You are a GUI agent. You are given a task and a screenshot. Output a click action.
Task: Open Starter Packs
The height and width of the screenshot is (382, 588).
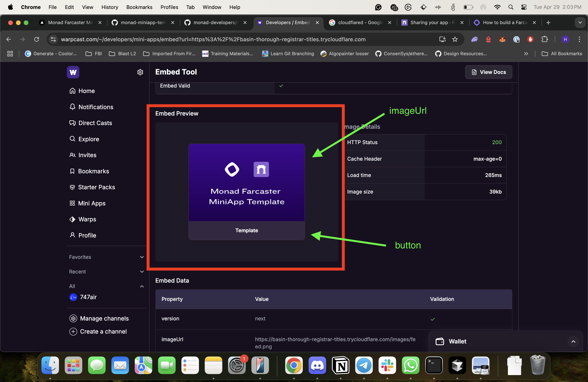[x=96, y=187]
